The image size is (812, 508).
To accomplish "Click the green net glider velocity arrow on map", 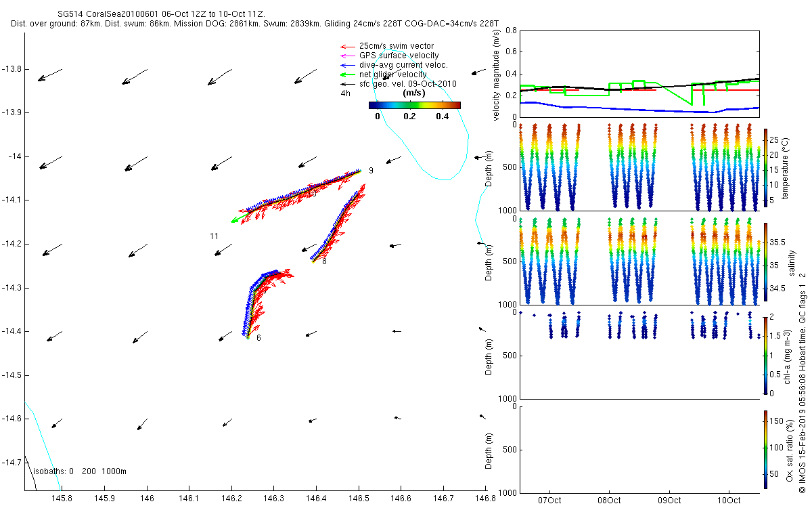I will (240, 217).
